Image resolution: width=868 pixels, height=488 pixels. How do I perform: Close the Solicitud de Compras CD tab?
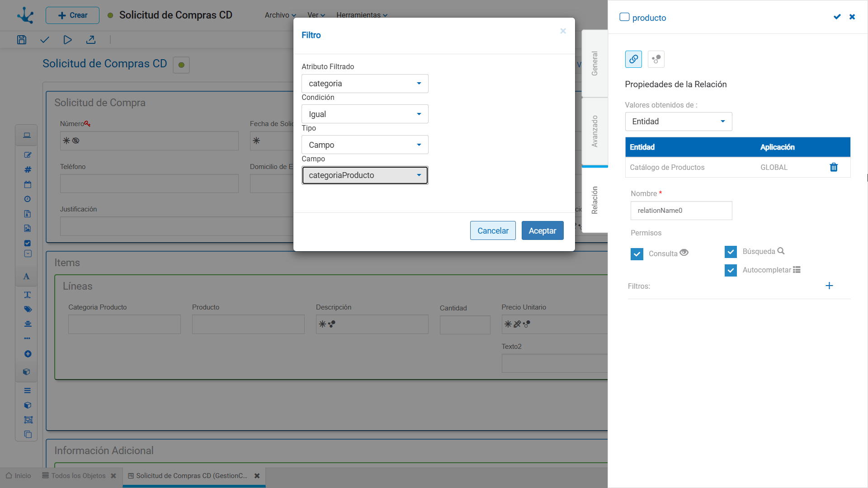coord(257,476)
